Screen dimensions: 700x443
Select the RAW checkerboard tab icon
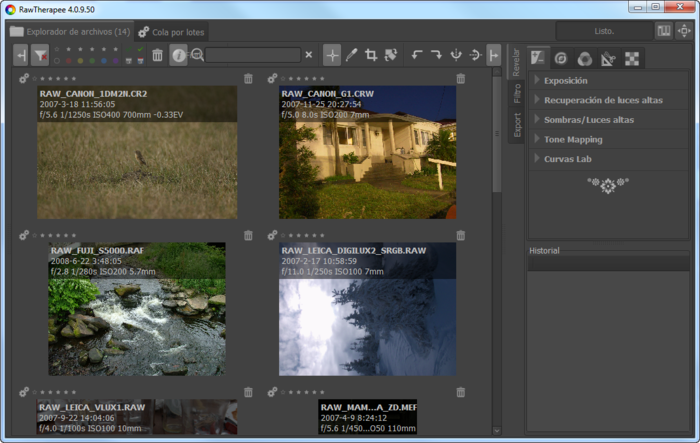click(632, 59)
